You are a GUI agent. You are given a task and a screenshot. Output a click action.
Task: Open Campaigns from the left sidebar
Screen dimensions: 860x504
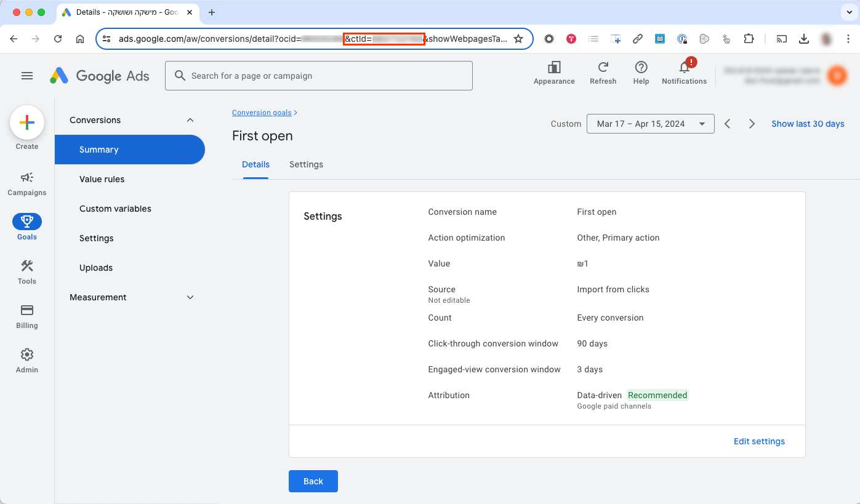[27, 183]
